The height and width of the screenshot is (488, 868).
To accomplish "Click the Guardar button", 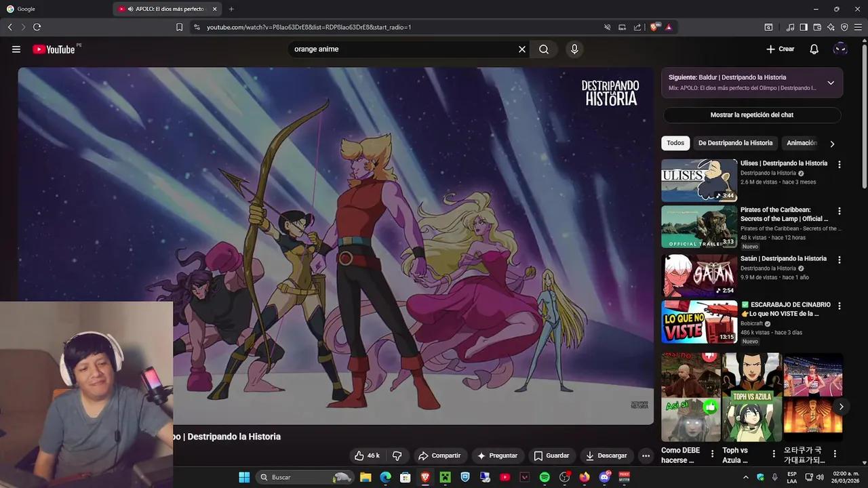I will pos(551,455).
